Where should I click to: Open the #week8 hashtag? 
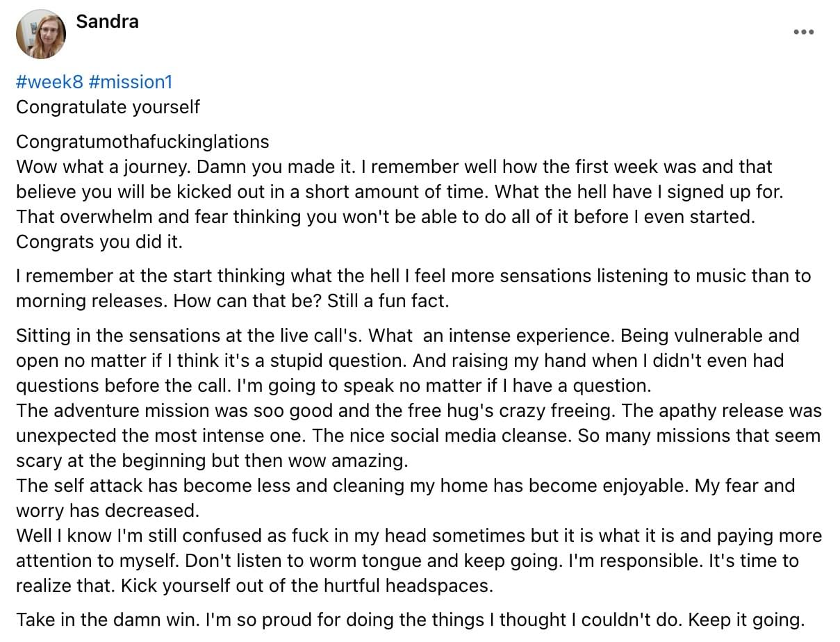[49, 82]
